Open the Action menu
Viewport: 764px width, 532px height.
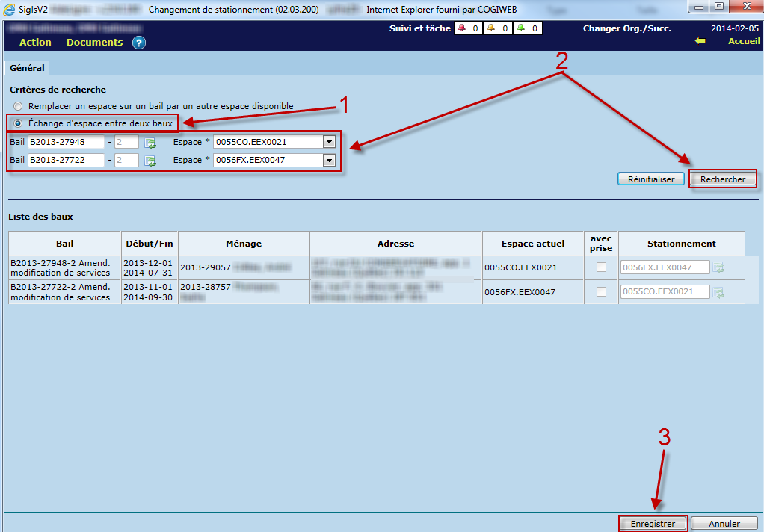tap(35, 43)
